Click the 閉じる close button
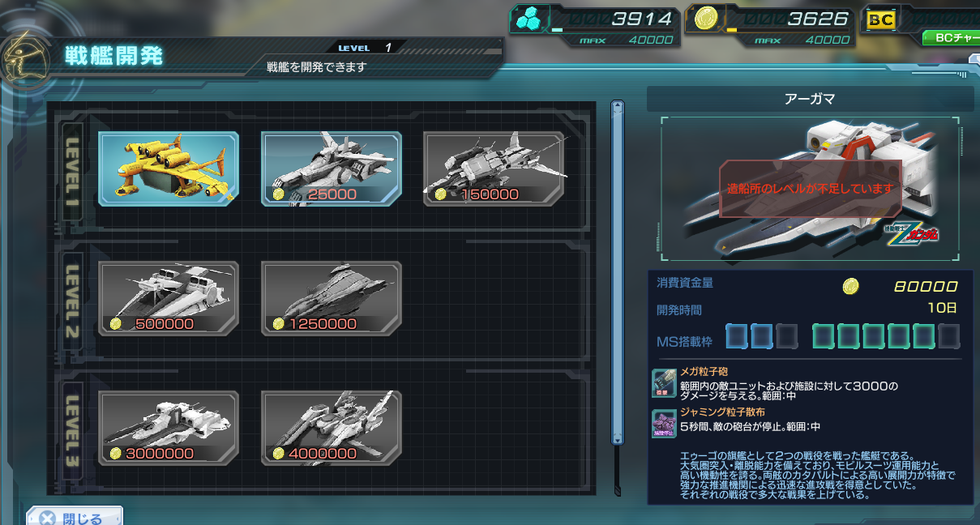980x525 pixels. tap(74, 517)
